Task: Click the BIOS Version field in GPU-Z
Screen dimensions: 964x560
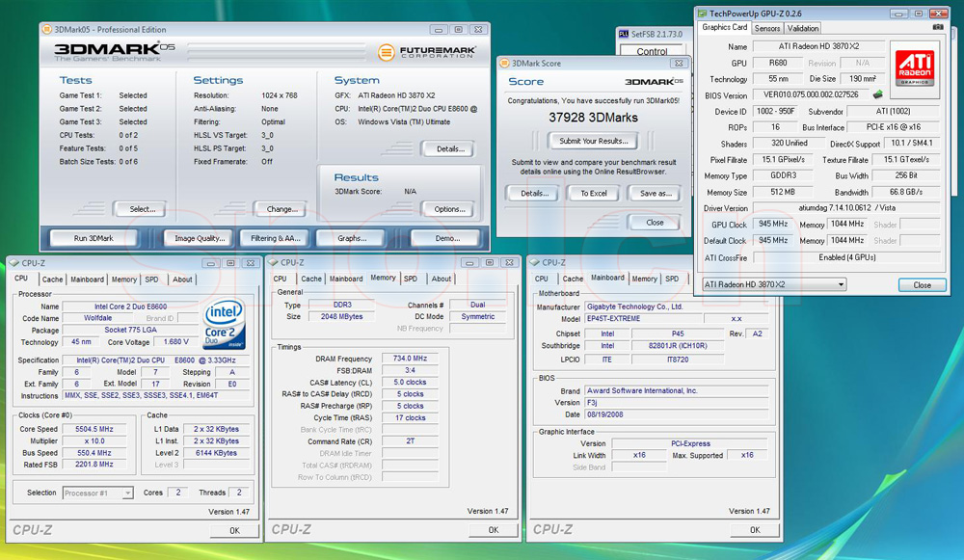Action: [811, 94]
